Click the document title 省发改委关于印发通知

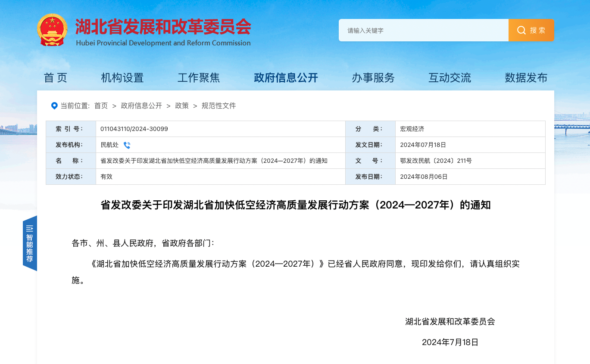pos(295,205)
